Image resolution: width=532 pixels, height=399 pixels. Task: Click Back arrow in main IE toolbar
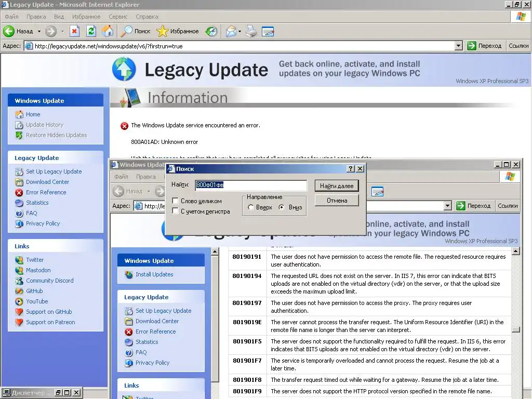pyautogui.click(x=9, y=31)
